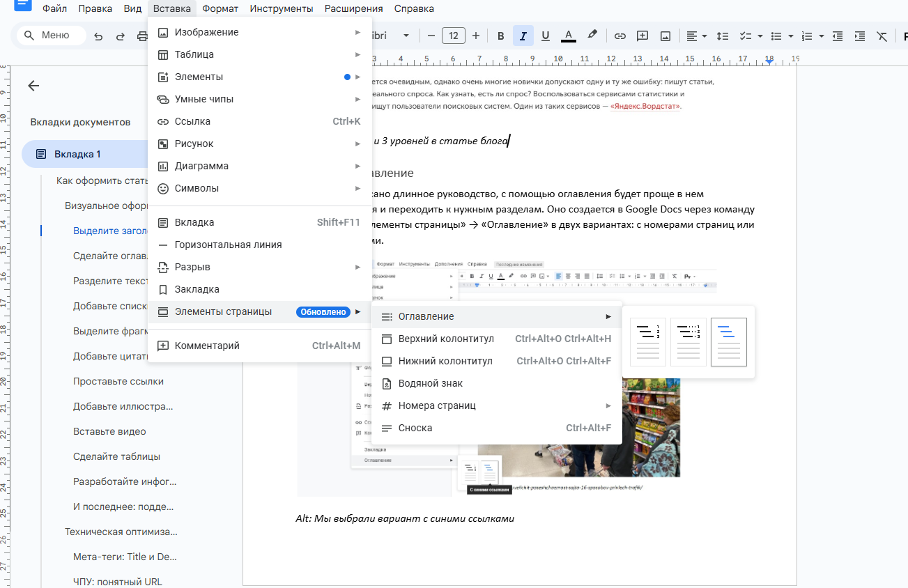The width and height of the screenshot is (908, 588).
Task: Select Водяной знак from the submenu
Action: [x=430, y=383]
